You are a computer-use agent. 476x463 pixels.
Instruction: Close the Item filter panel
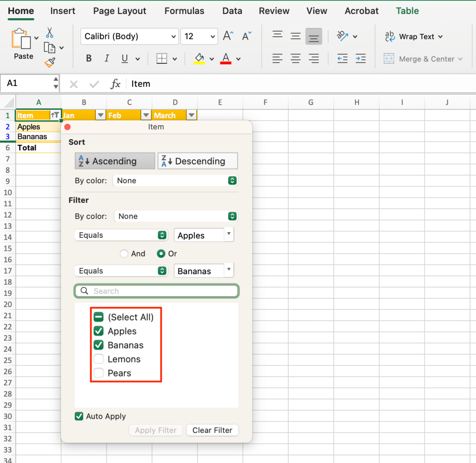pos(68,127)
